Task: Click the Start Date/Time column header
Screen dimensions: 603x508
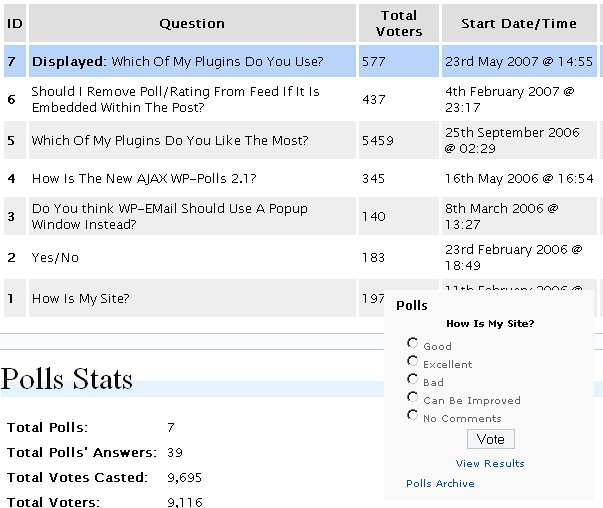Action: click(518, 23)
